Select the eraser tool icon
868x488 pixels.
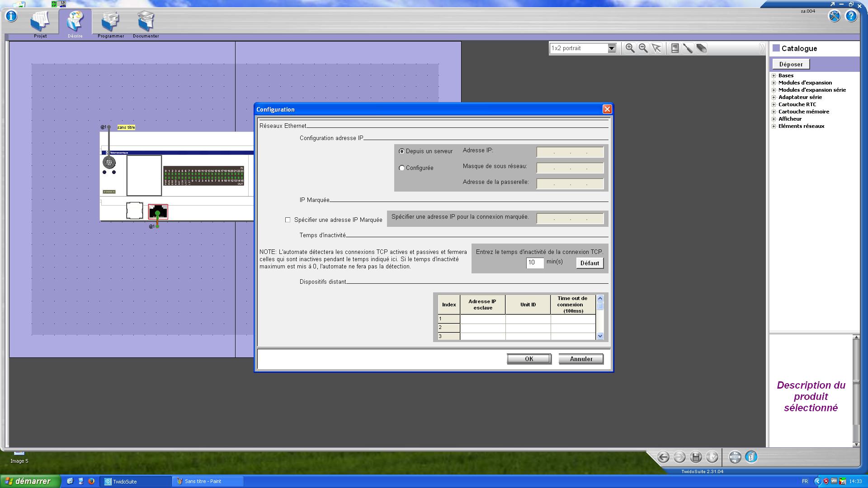click(701, 48)
